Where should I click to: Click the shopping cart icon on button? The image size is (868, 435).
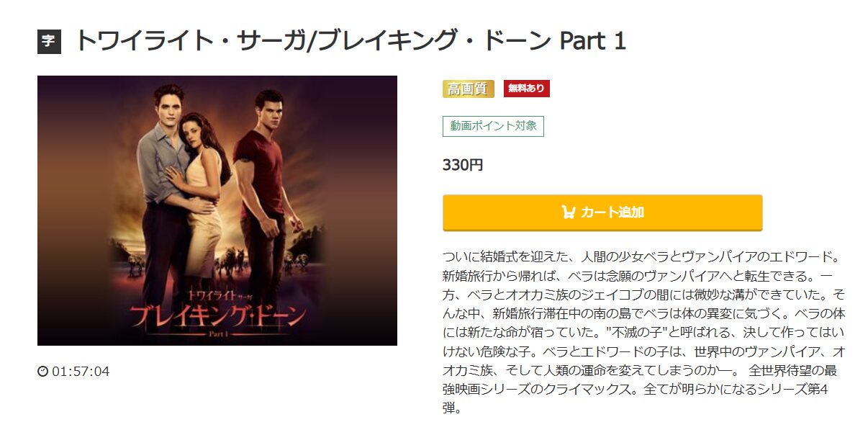click(569, 212)
